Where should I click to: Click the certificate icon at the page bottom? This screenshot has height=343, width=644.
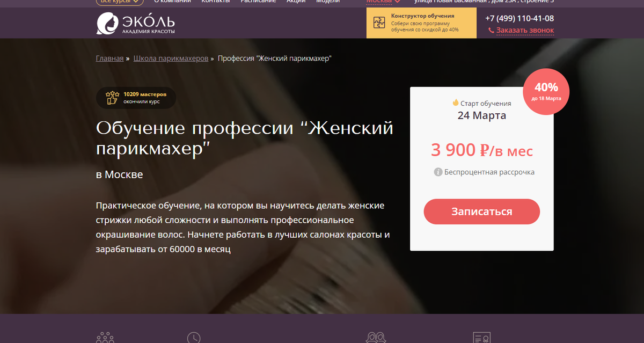(x=481, y=338)
